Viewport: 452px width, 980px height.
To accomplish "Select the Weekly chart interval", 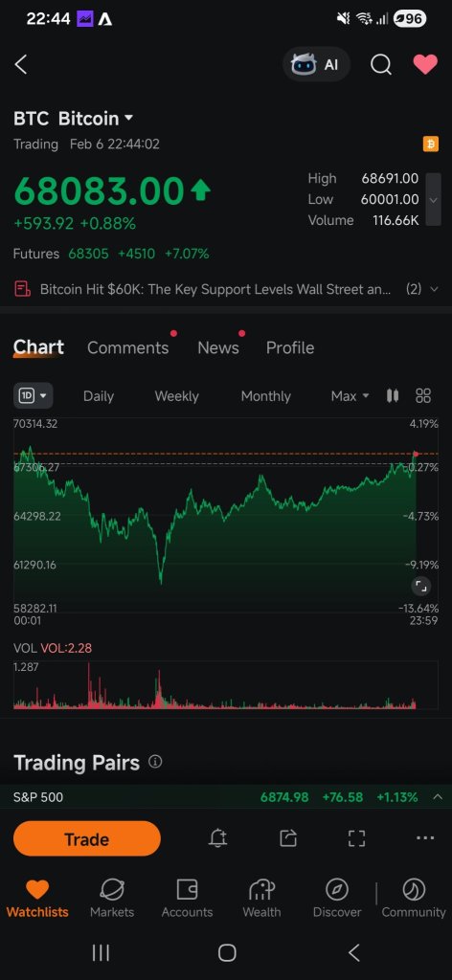I will [x=177, y=396].
